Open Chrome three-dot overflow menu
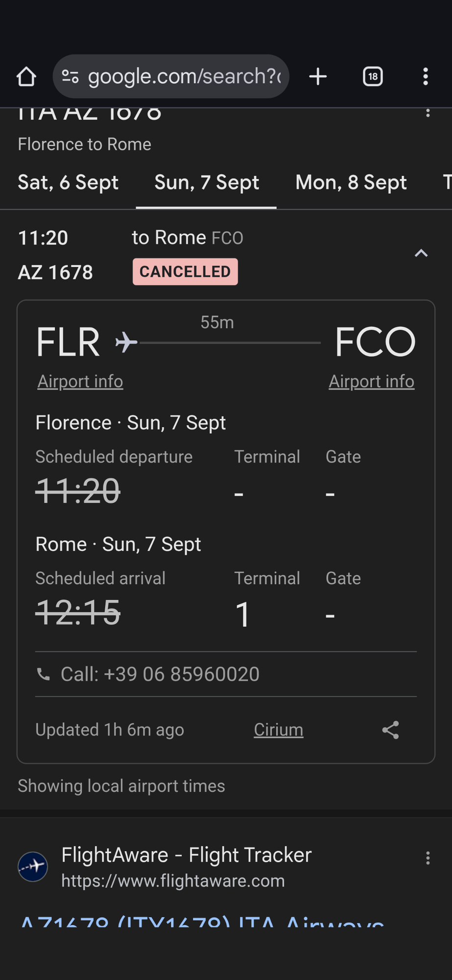Screen dimensions: 452x980 (x=426, y=76)
